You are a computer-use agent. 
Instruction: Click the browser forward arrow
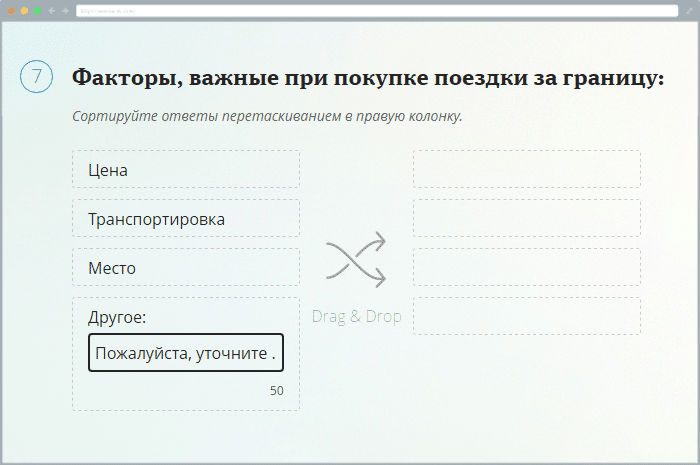[65, 10]
